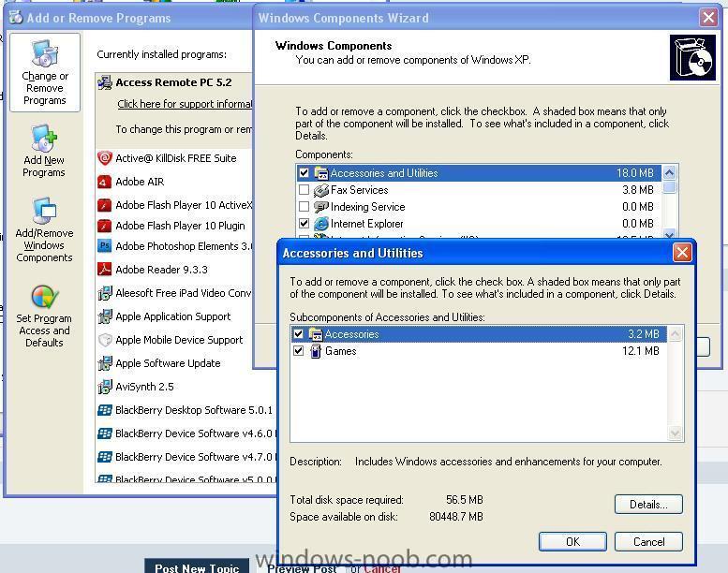Select Accessories row 3.2 MB size
728x573 pixels.
pos(643,334)
